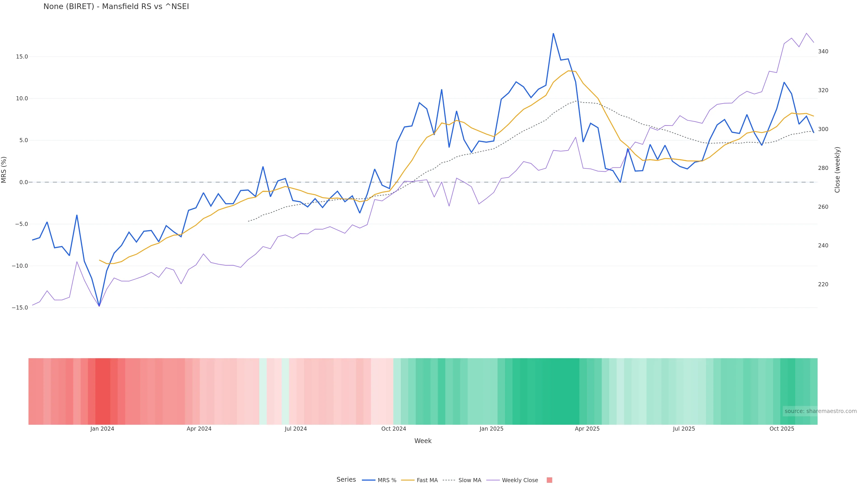Click the Jul 2024 x-axis label
The image size is (868, 488).
[295, 429]
